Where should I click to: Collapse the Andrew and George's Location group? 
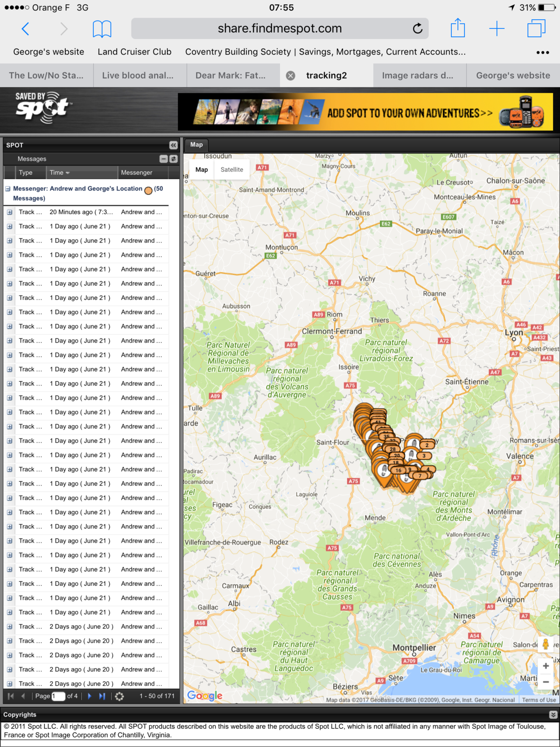pyautogui.click(x=7, y=189)
